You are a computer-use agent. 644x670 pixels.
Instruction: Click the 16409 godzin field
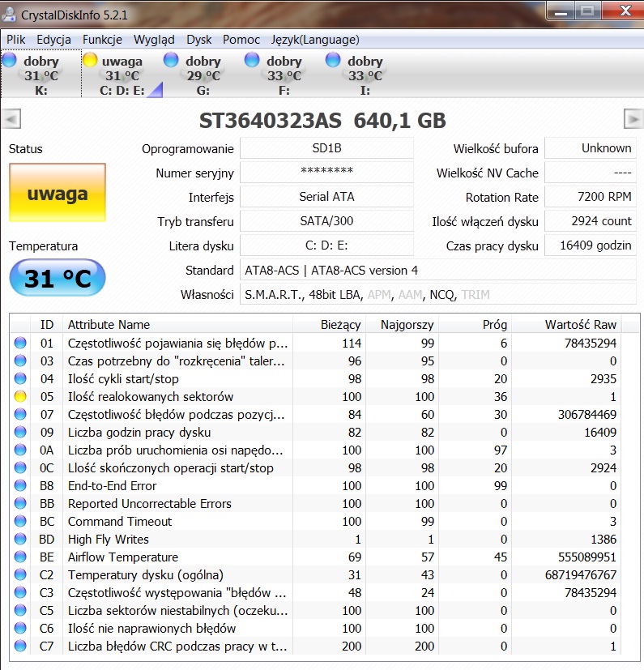coord(591,245)
